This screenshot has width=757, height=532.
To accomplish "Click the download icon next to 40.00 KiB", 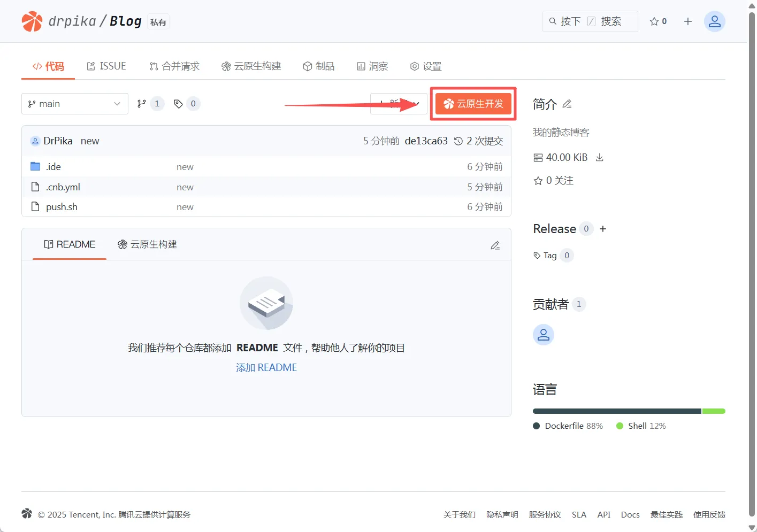I will pos(600,157).
